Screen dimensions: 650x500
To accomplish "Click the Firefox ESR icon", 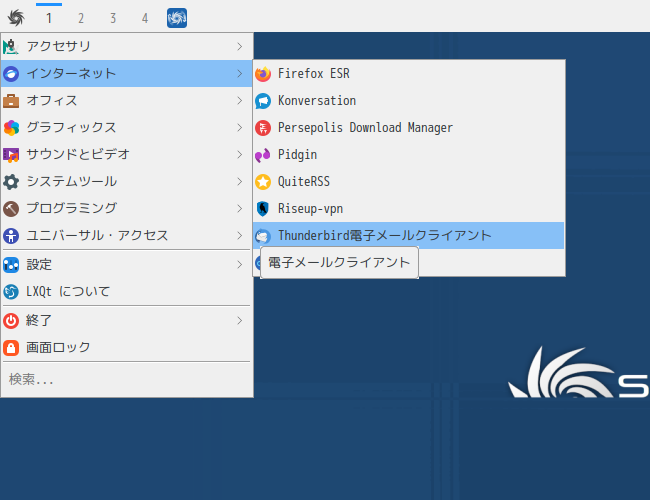I will pyautogui.click(x=263, y=74).
